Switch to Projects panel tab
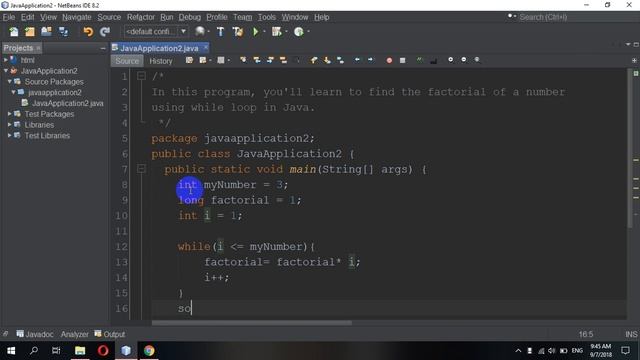Image resolution: width=640 pixels, height=360 pixels. pyautogui.click(x=18, y=48)
